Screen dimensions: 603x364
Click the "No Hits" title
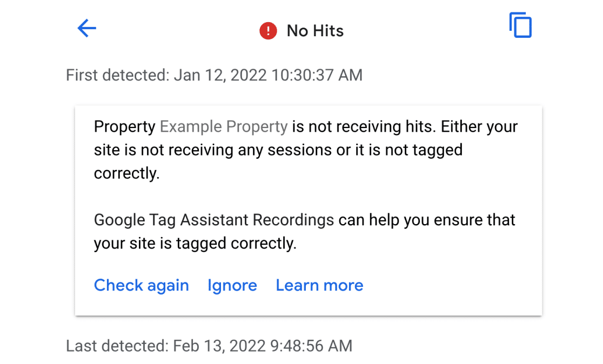point(315,31)
